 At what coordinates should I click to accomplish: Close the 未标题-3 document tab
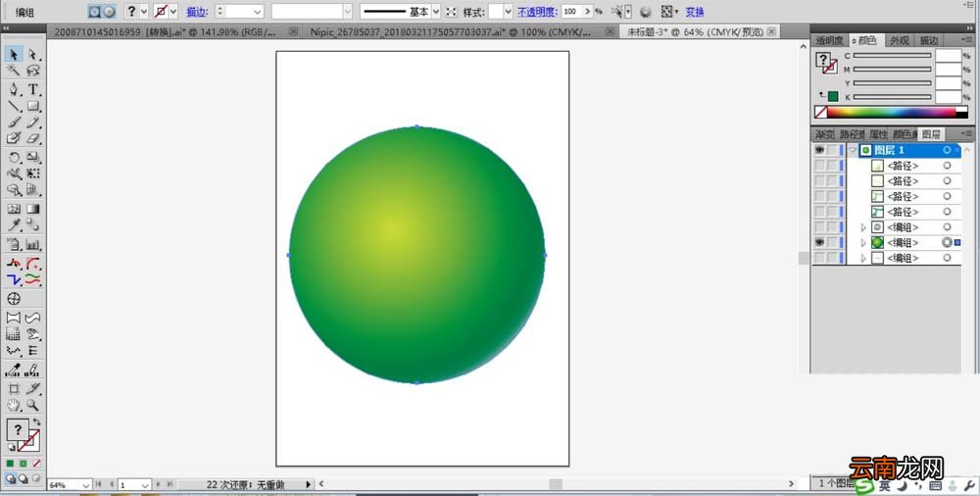772,31
